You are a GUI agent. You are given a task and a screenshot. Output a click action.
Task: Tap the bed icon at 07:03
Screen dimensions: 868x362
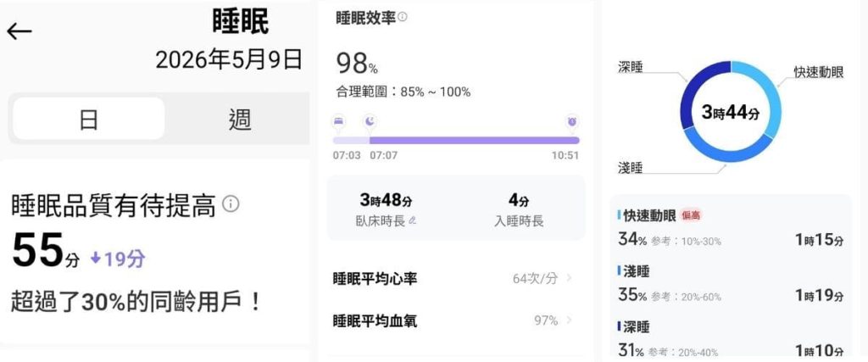click(x=339, y=120)
